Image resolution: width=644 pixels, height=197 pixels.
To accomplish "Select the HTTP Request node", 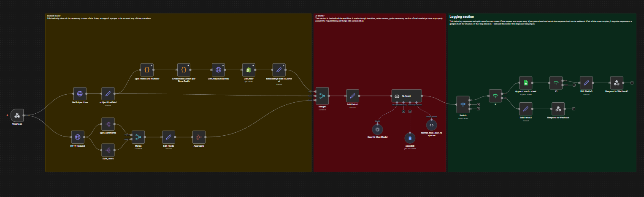I will (x=78, y=137).
